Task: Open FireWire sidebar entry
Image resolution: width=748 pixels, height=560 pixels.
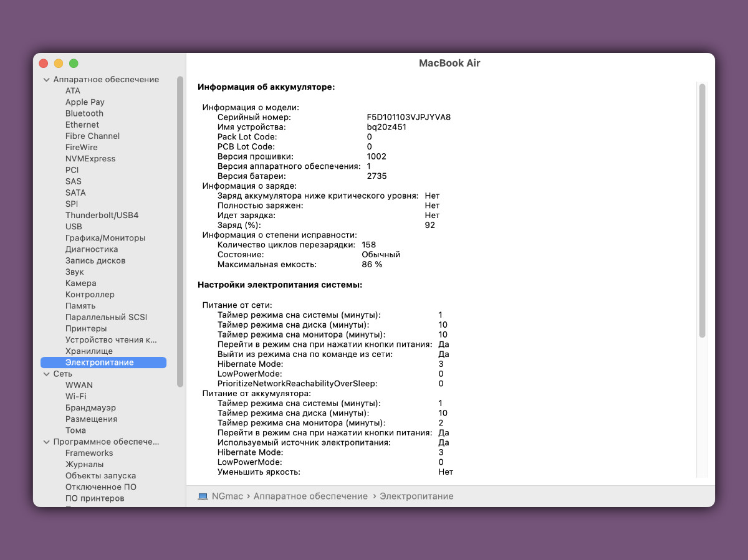Action: tap(82, 148)
